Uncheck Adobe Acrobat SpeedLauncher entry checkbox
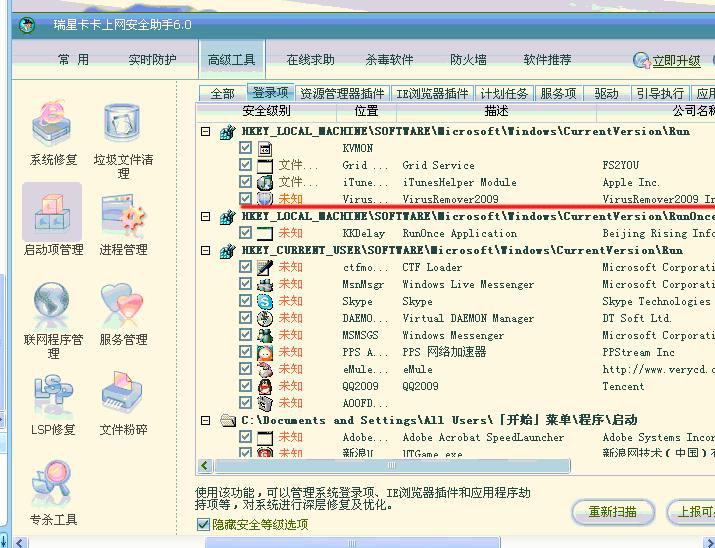Viewport: 715px width, 548px height. coord(245,437)
